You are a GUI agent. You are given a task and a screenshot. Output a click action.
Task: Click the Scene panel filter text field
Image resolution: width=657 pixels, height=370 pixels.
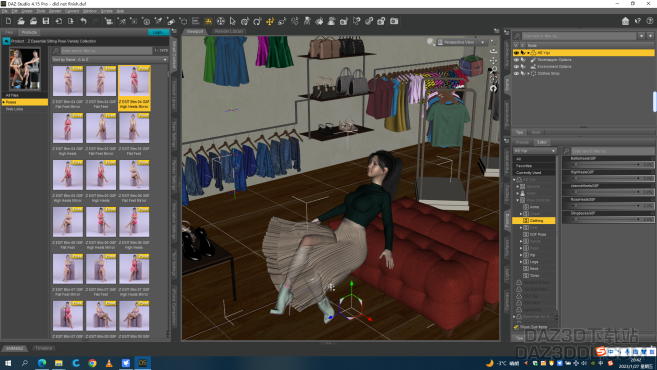pyautogui.click(x=579, y=36)
